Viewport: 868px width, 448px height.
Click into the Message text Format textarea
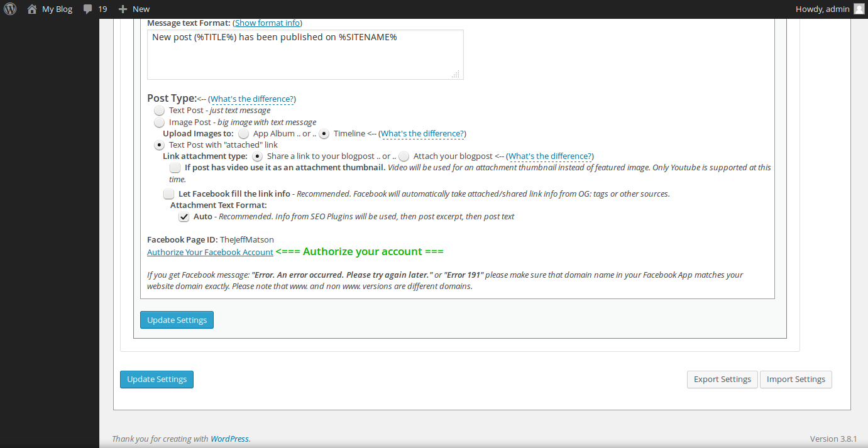tap(305, 55)
